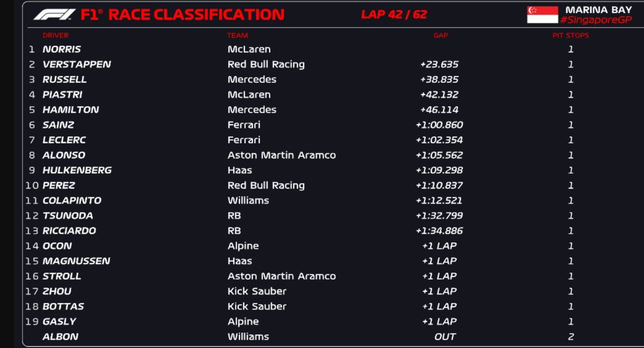Click Albon's pit stop count 2

571,337
